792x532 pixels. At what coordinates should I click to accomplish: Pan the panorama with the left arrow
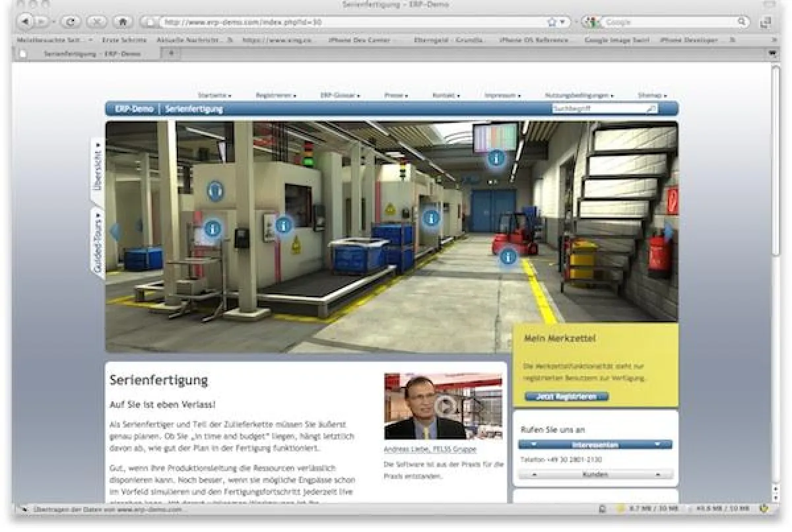[114, 231]
